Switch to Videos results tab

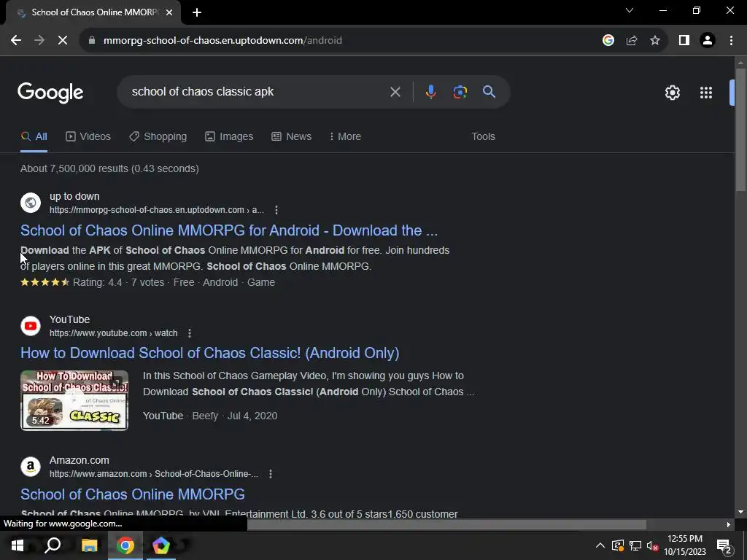point(88,136)
